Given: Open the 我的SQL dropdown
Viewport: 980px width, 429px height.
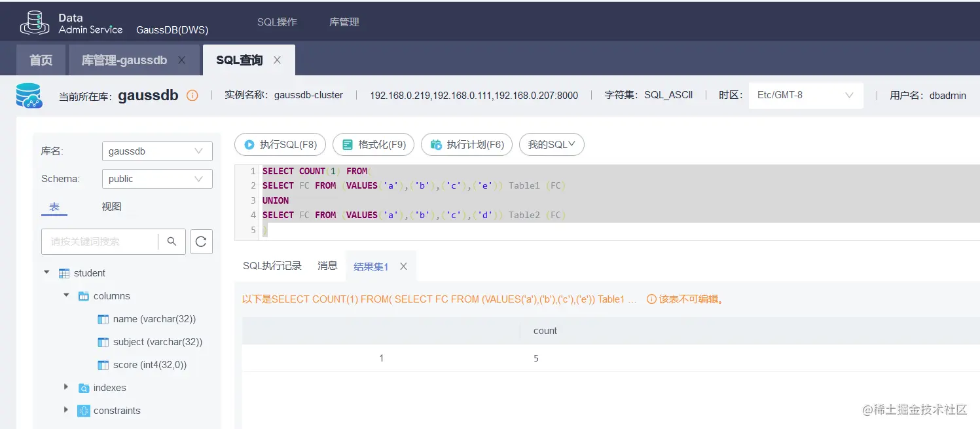Looking at the screenshot, I should (551, 145).
